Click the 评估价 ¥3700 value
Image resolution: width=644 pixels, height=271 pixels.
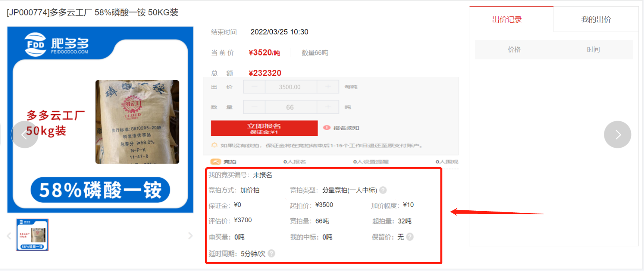(243, 220)
